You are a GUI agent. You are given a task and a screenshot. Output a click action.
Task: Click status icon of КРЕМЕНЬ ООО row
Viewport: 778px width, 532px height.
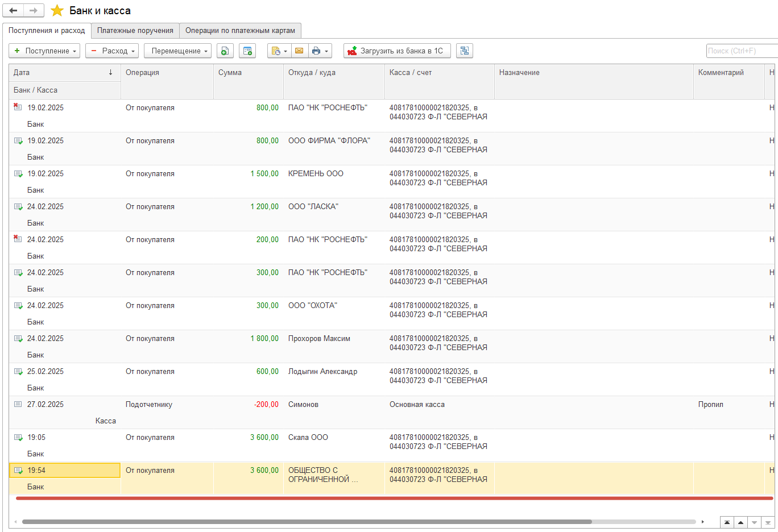point(18,173)
